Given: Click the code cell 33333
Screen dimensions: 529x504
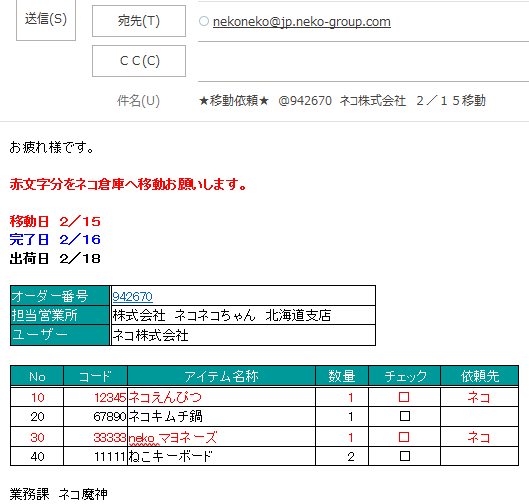Looking at the screenshot, I should 95,438.
